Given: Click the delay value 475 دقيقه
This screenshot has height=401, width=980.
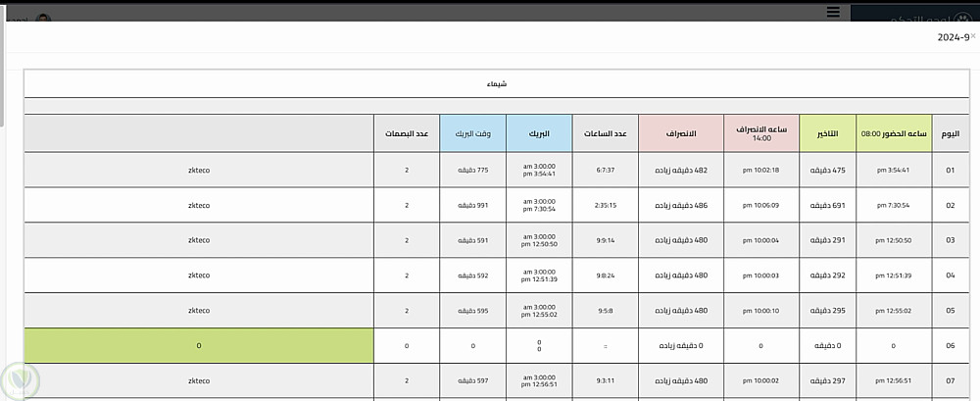Looking at the screenshot, I should click(827, 171).
